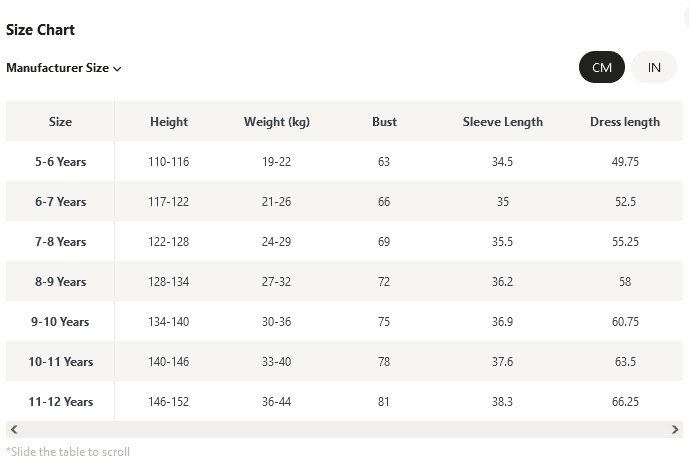Click the horizontal table scrollbar track
The height and width of the screenshot is (463, 689).
344,430
